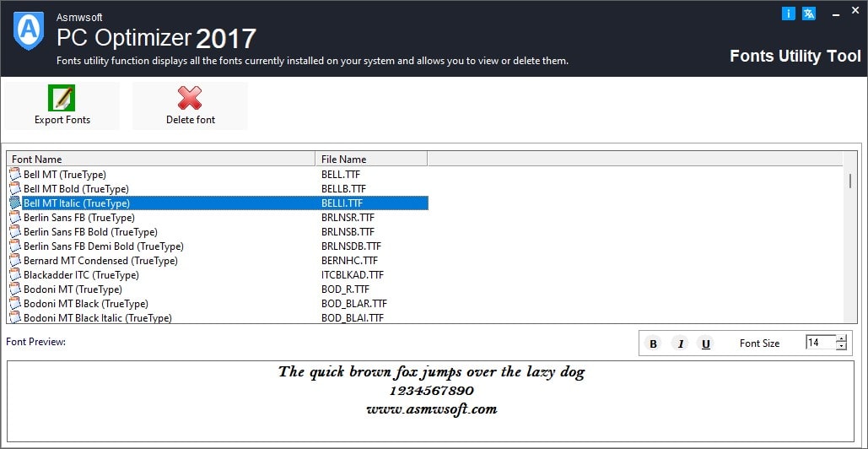868x449 pixels.
Task: Click the font icon beside Blackadder ITC
Action: 15,275
